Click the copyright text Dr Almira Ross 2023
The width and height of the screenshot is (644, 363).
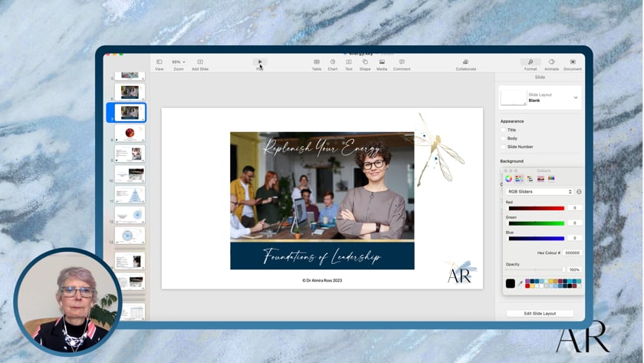322,280
